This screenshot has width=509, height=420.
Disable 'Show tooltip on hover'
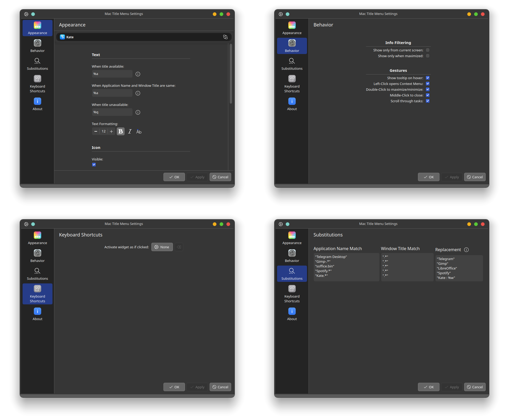tap(428, 78)
